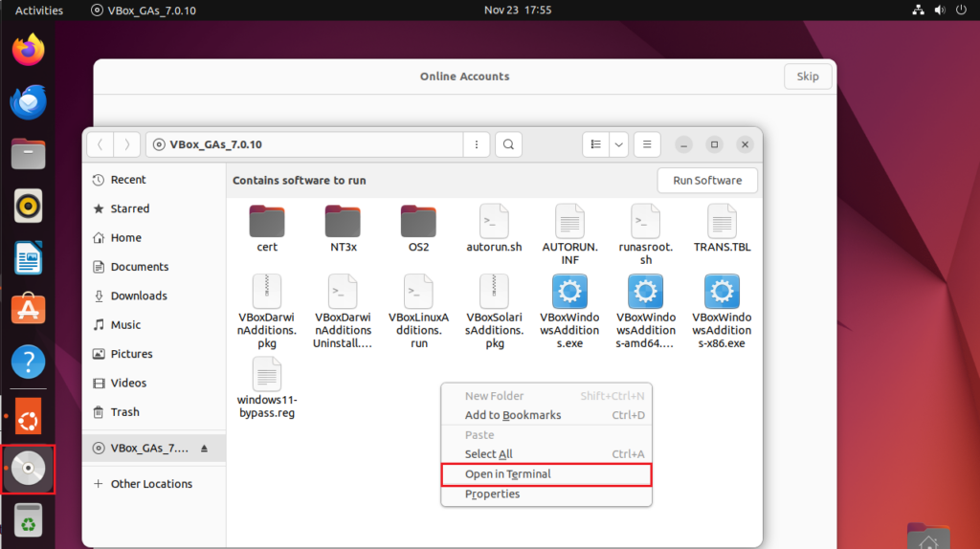Select VBoxWindowsAdditions-amd64.exe file icon

point(646,292)
